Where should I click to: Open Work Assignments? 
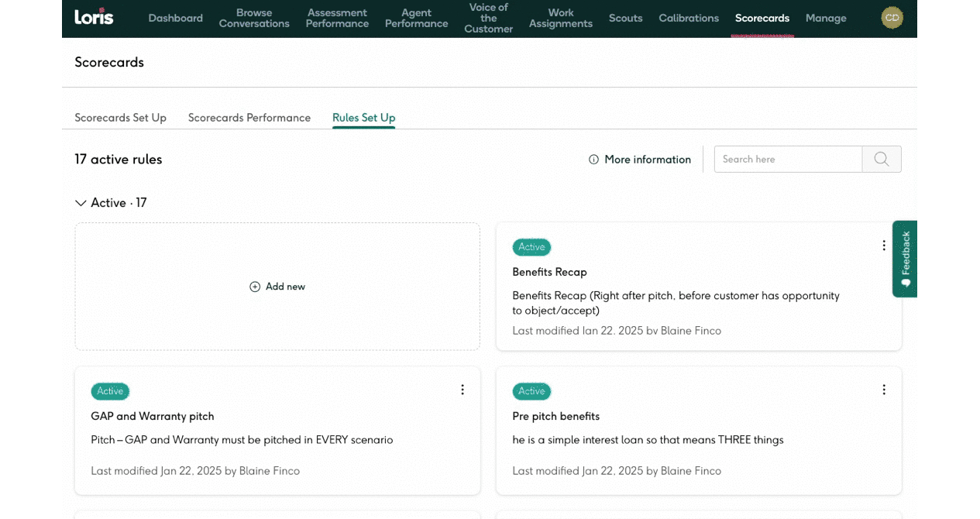coord(561,18)
